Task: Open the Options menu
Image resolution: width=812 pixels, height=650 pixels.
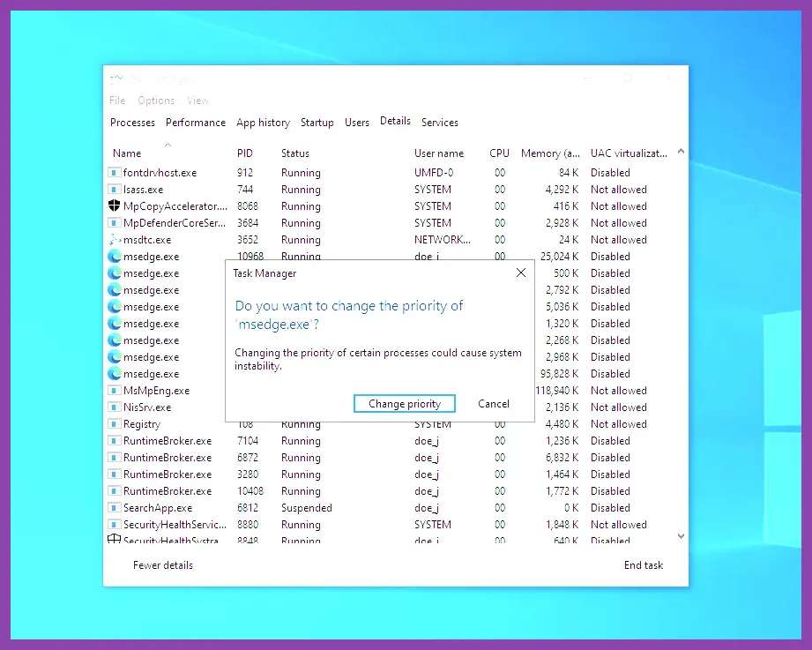Action: pos(156,101)
